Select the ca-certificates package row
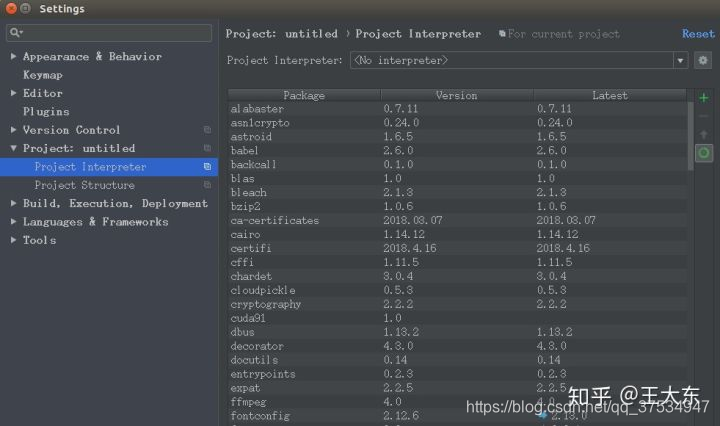The width and height of the screenshot is (720, 426). click(457, 220)
